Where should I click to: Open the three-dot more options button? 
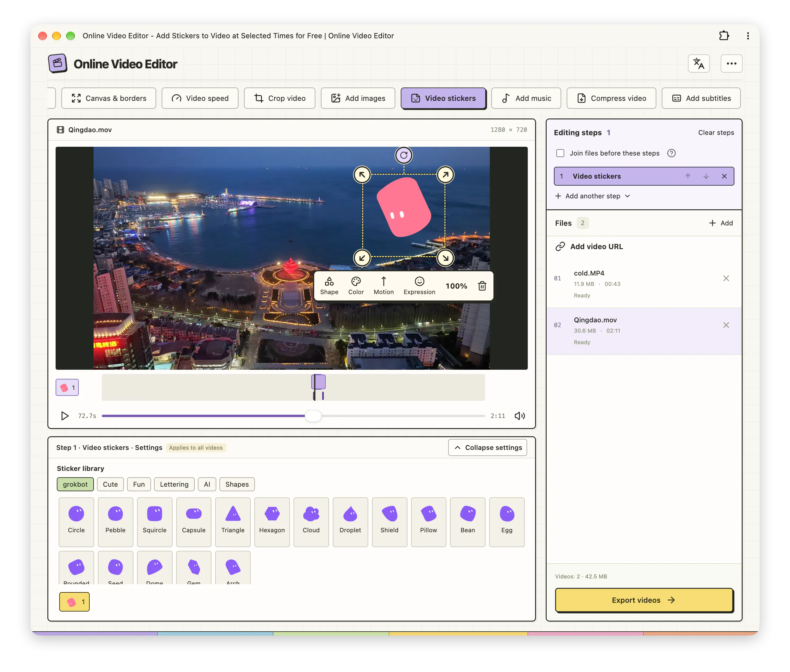pos(731,63)
